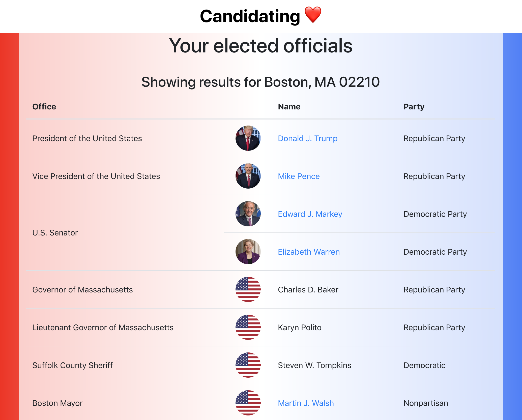This screenshot has width=522, height=420.
Task: Click the flag icon beside Karyn Polito
Action: point(248,327)
